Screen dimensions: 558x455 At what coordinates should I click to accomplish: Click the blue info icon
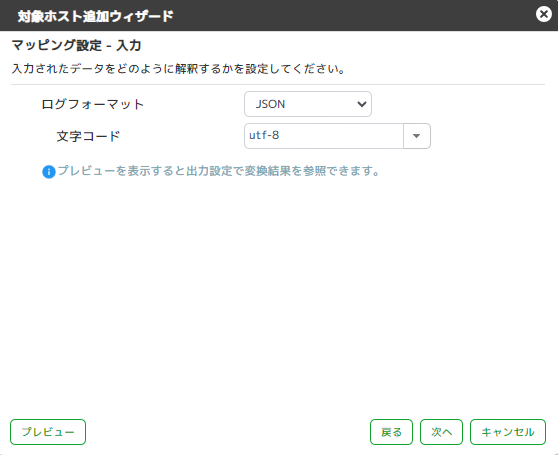tap(49, 172)
